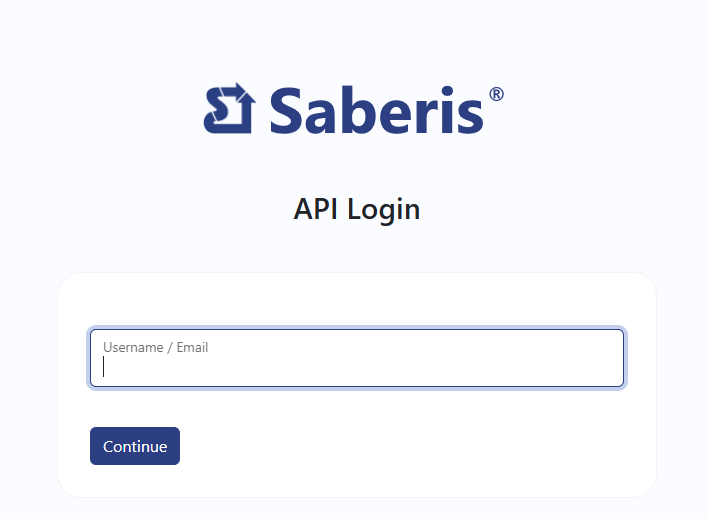Select the API Login heading
709x519 pixels.
[x=357, y=209]
